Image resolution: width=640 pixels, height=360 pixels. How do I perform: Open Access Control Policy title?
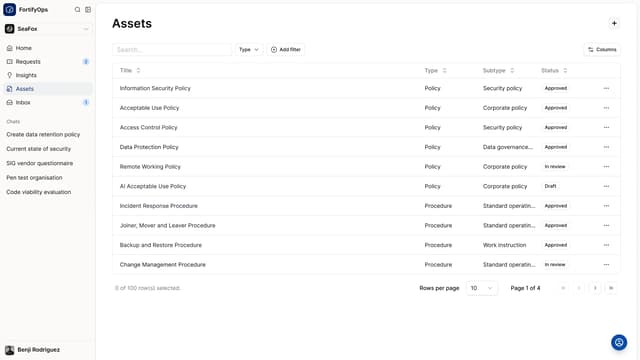[149, 127]
